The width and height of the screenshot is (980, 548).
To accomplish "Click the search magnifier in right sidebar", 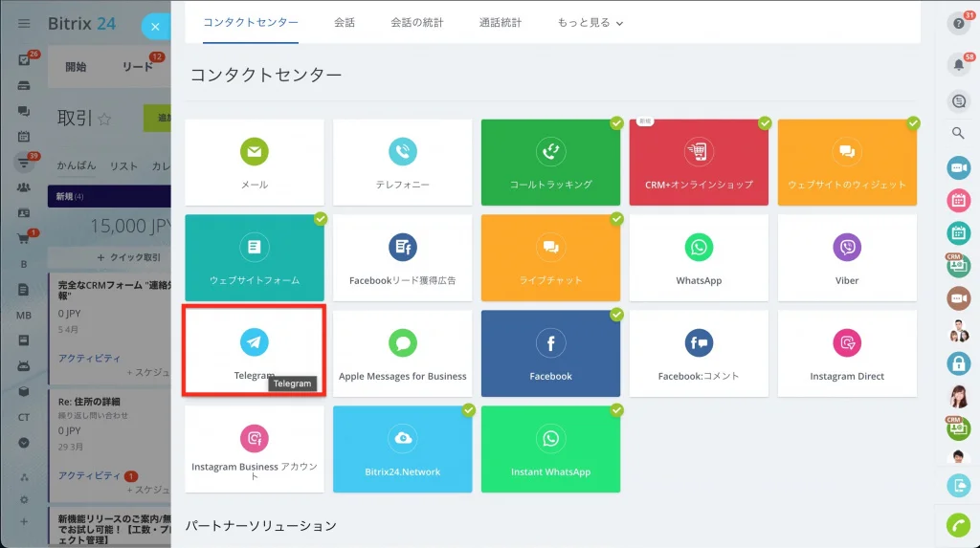I will point(958,133).
